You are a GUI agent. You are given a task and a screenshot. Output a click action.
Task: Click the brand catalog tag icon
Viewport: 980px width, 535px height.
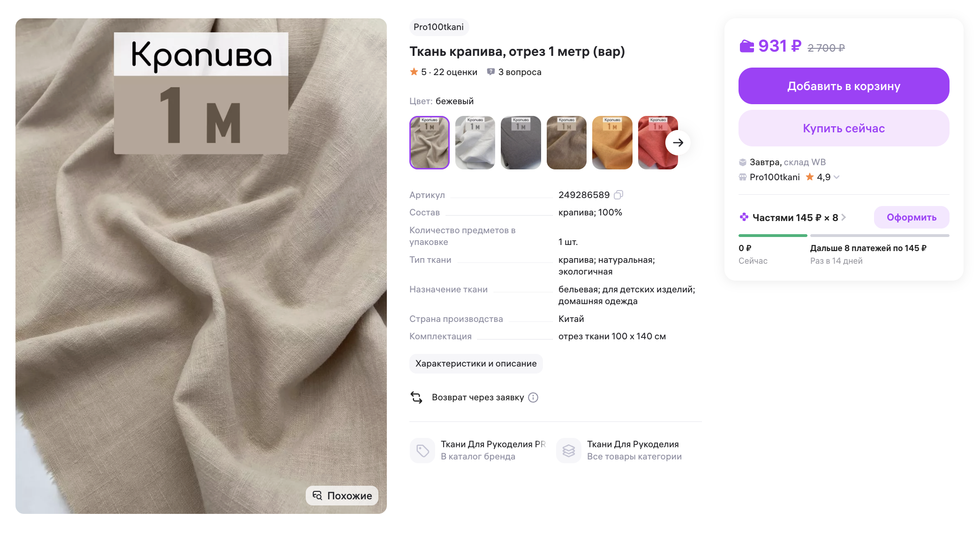pos(422,451)
